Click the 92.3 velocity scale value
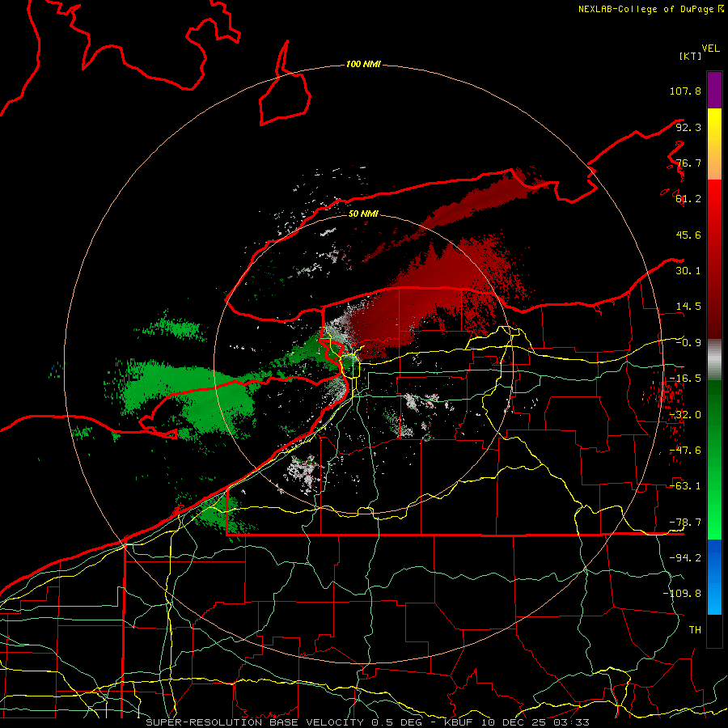Screen dimensions: 728x728 [688, 127]
